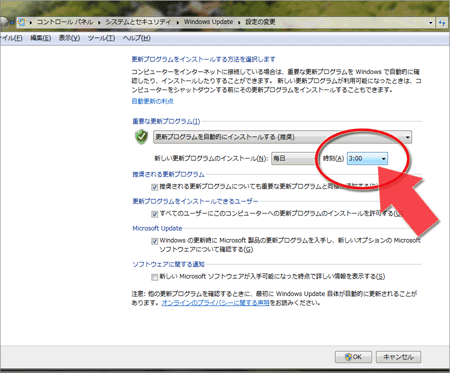Click the refresh button next to address bar
The width and height of the screenshot is (450, 373).
(x=442, y=23)
